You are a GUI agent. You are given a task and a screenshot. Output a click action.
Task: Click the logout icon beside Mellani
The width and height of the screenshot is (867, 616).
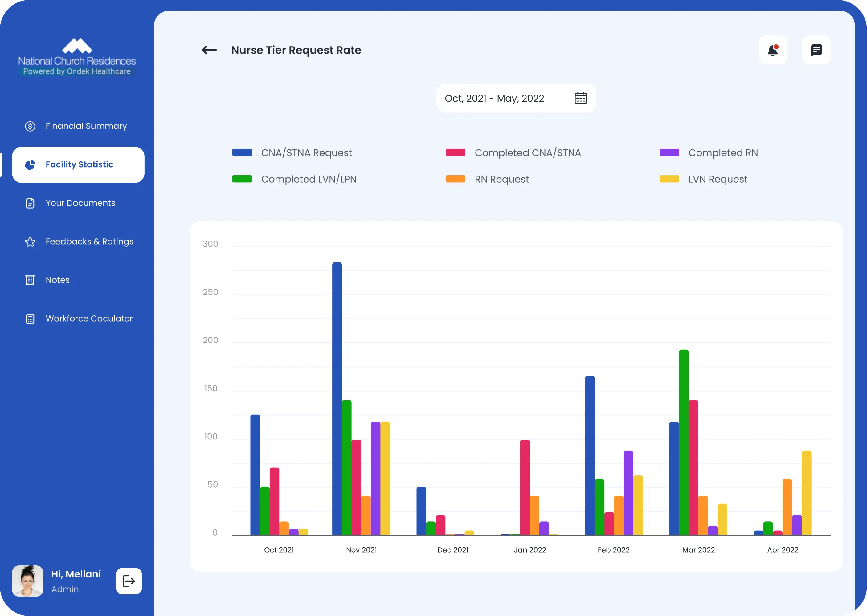[129, 581]
